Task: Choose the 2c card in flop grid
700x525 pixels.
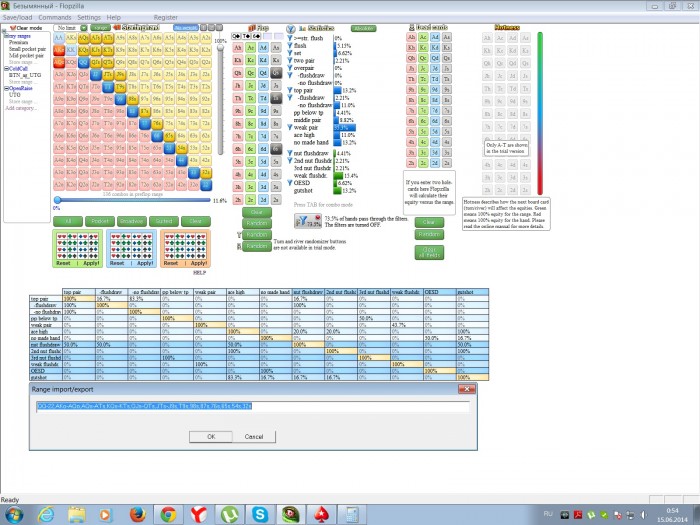Action: 251,199
